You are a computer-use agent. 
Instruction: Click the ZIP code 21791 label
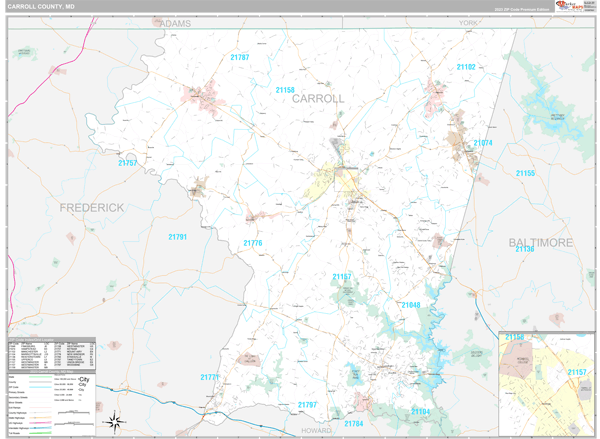pyautogui.click(x=177, y=236)
